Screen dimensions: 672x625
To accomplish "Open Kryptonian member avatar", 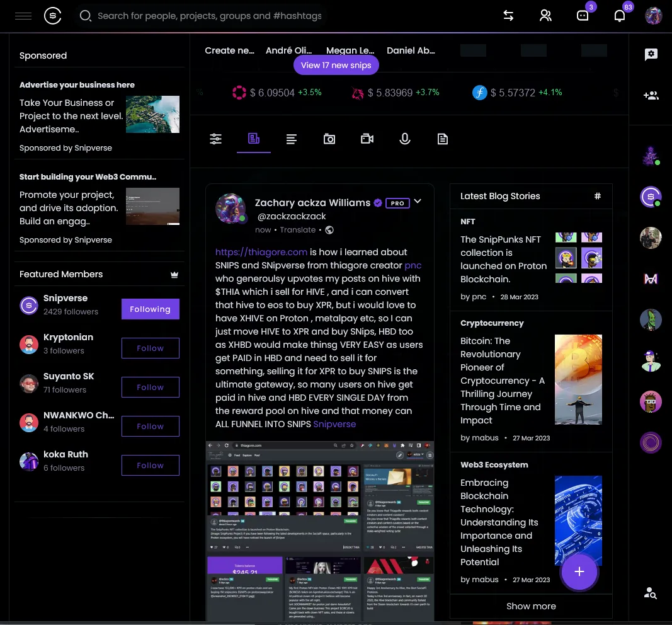I will point(29,345).
